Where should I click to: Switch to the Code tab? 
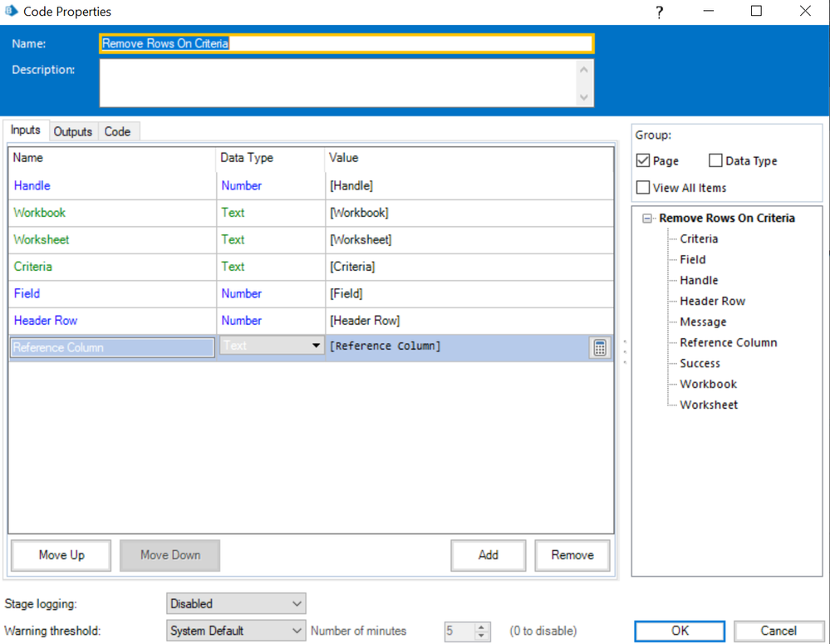[x=117, y=131]
